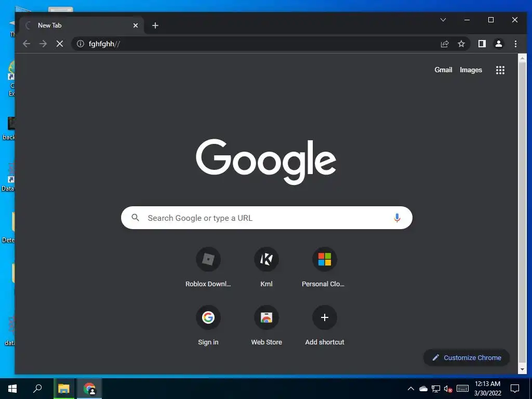Share this page icon in address bar

point(445,44)
